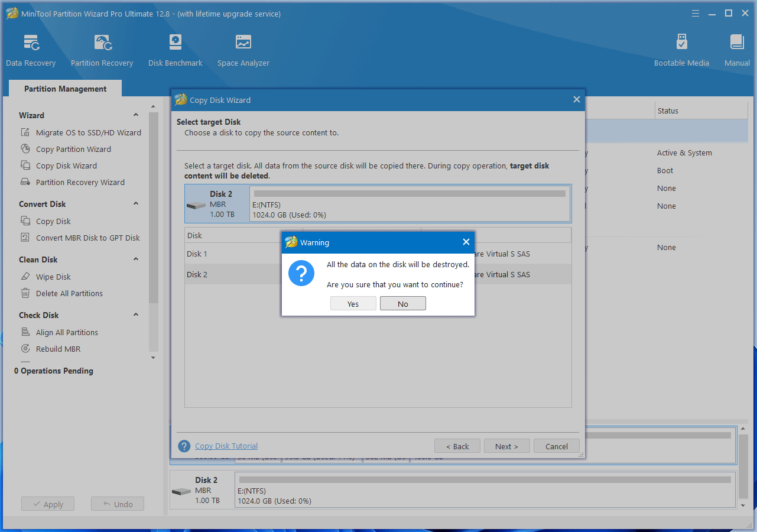The image size is (757, 532).
Task: Close the Warning dialog
Action: pos(466,242)
